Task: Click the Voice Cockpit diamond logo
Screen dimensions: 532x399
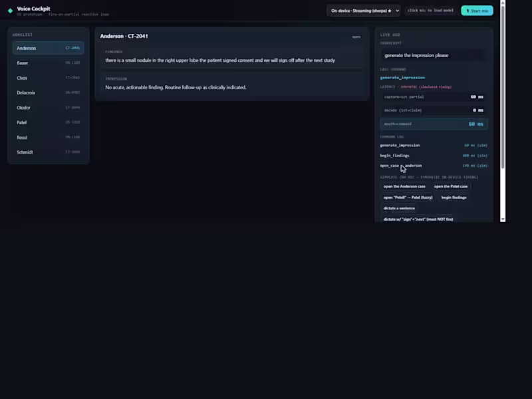Action: (10, 11)
